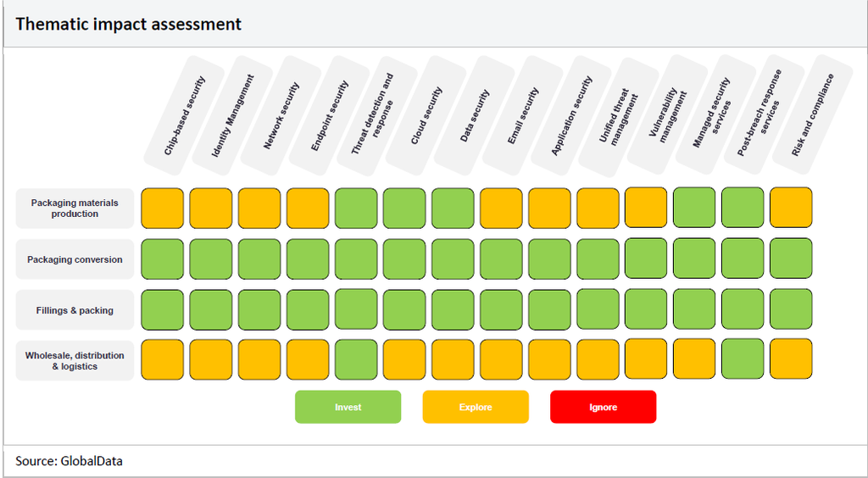
Task: Click the green Invest legend button
Action: click(348, 407)
